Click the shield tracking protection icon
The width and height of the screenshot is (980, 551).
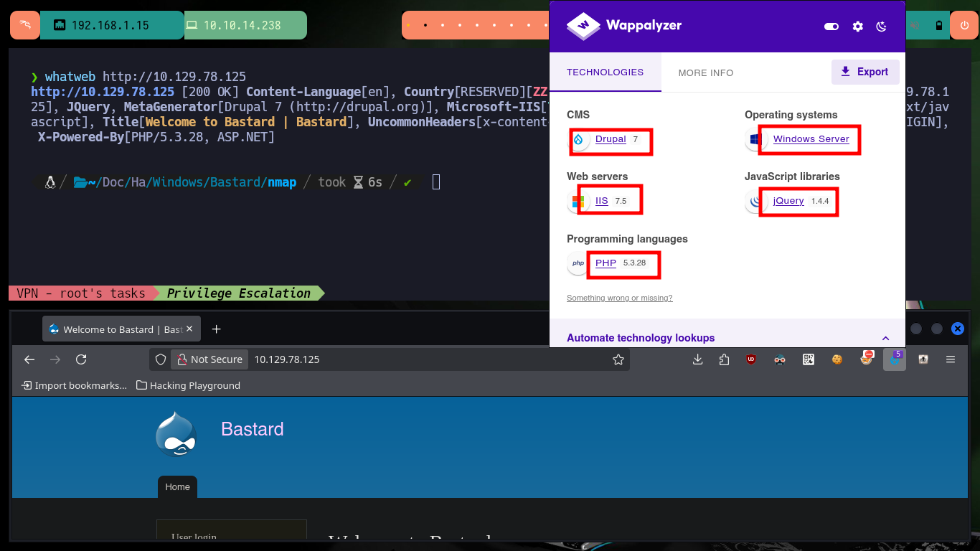(161, 359)
